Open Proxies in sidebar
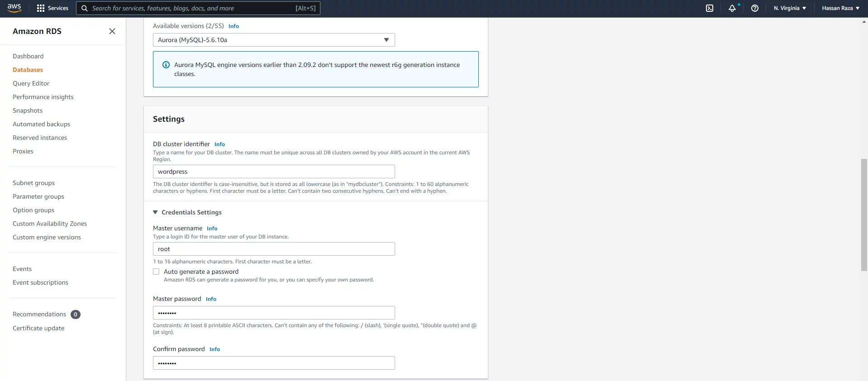 (x=23, y=151)
